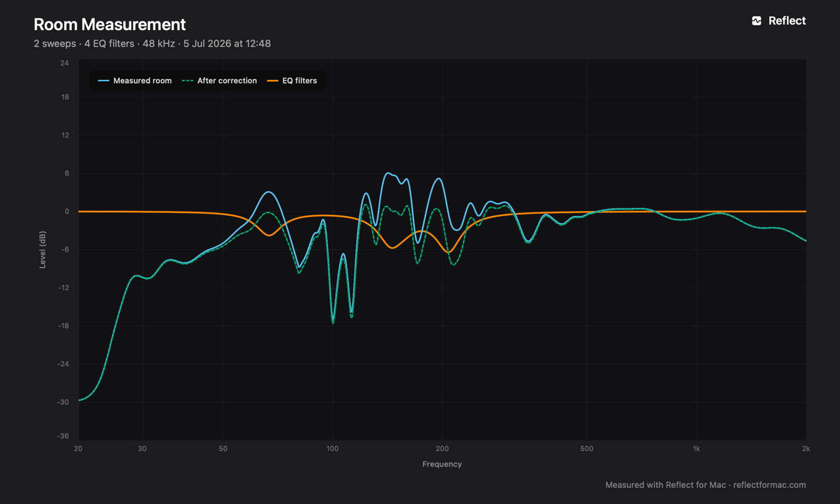This screenshot has width=840, height=504.
Task: Toggle the EQ filters legend entry
Action: click(292, 81)
